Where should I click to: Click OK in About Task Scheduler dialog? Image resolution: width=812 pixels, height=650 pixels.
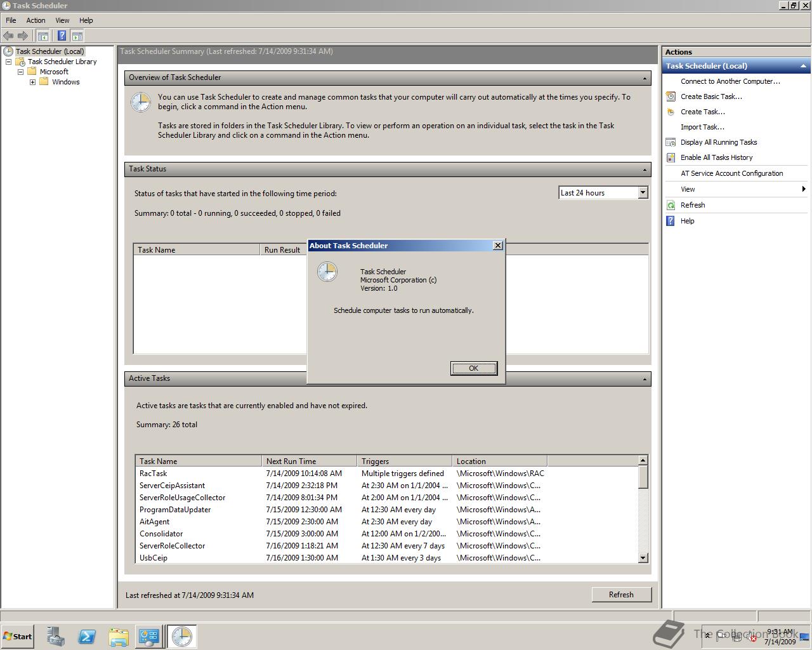474,368
